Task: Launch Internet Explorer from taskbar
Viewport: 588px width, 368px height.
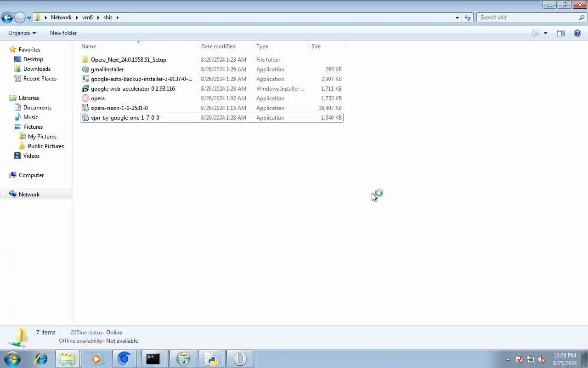Action: (41, 359)
